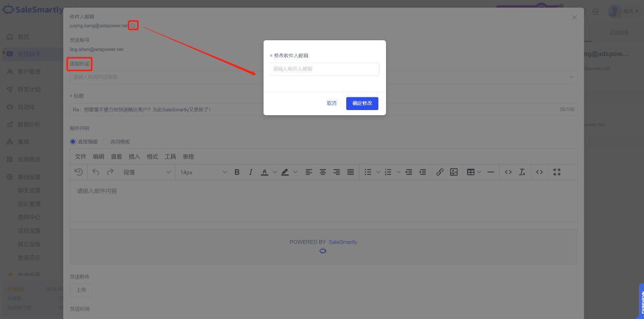The width and height of the screenshot is (644, 319).
Task: Insert a horizontal line via toolbar
Action: 491,172
